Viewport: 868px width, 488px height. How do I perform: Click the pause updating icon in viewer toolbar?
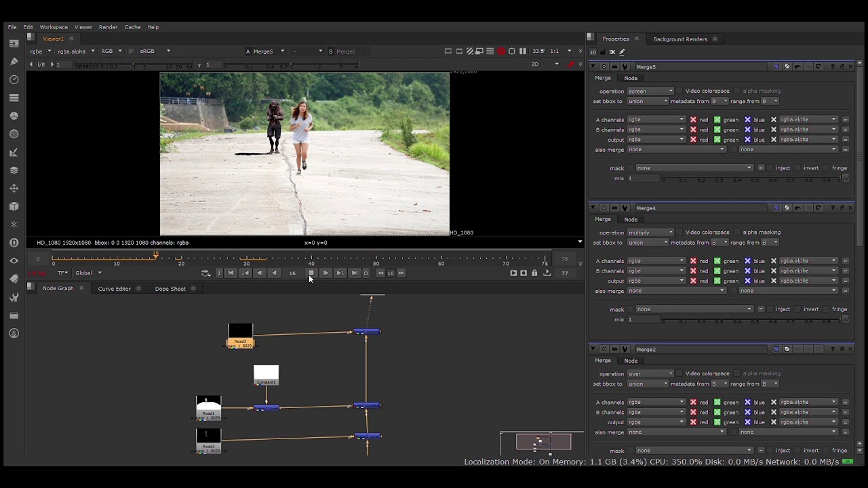[523, 51]
